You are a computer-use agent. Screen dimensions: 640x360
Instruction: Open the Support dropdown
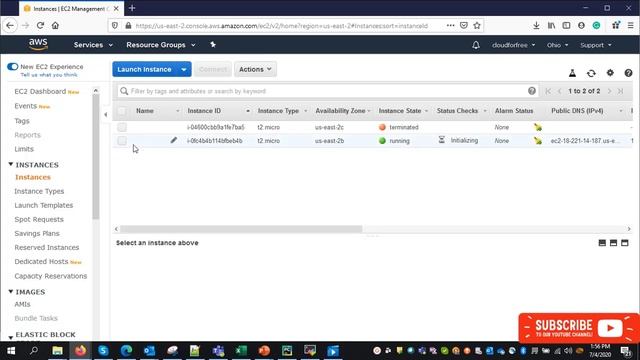pos(596,45)
